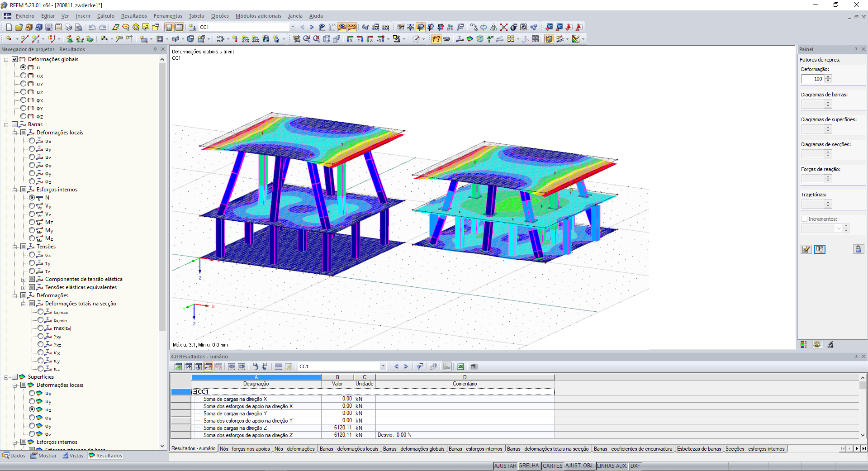Collapse the Barras tree node

click(6, 124)
